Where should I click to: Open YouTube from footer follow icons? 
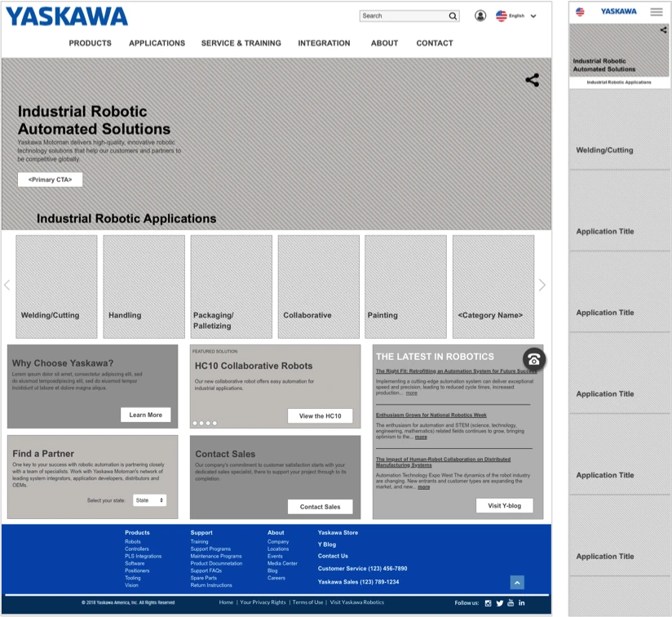511,602
